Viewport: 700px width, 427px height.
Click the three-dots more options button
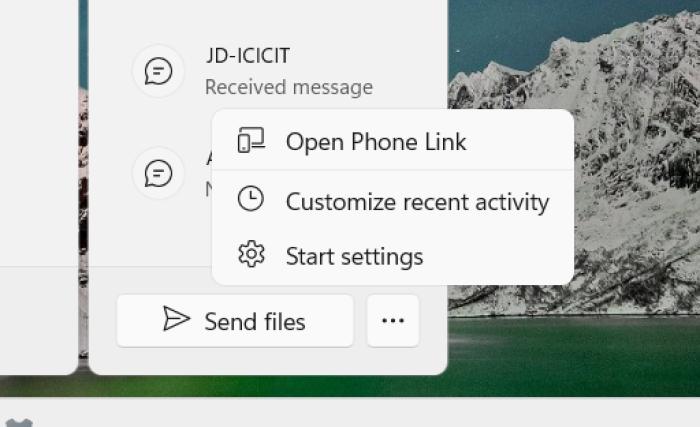pos(393,321)
